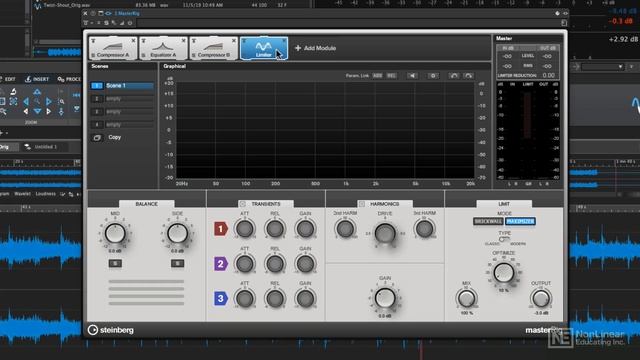640x360 pixels.
Task: Solo the Side channel
Action: click(x=178, y=264)
